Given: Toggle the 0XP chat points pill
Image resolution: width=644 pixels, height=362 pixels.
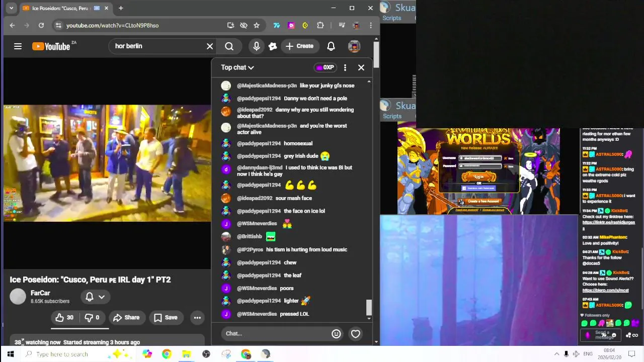Looking at the screenshot, I should (x=325, y=67).
